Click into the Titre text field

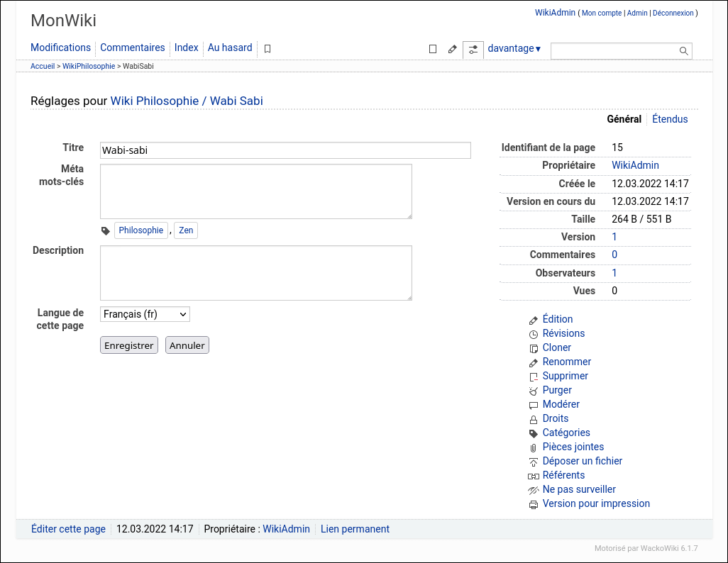tap(285, 150)
